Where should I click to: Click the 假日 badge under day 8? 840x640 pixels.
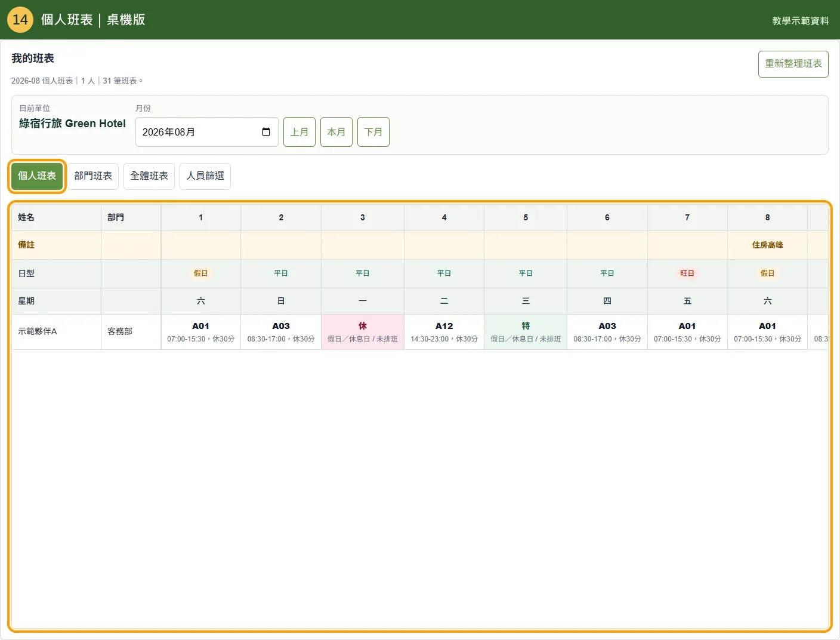coord(768,273)
